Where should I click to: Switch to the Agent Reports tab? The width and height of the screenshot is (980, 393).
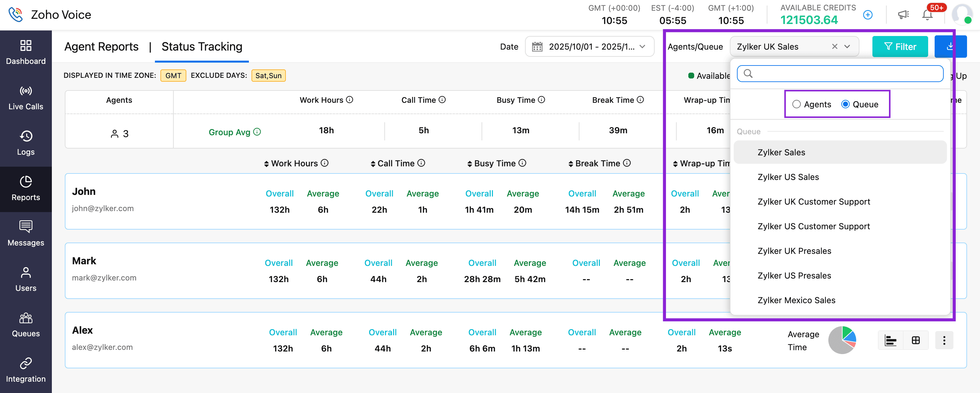(101, 46)
